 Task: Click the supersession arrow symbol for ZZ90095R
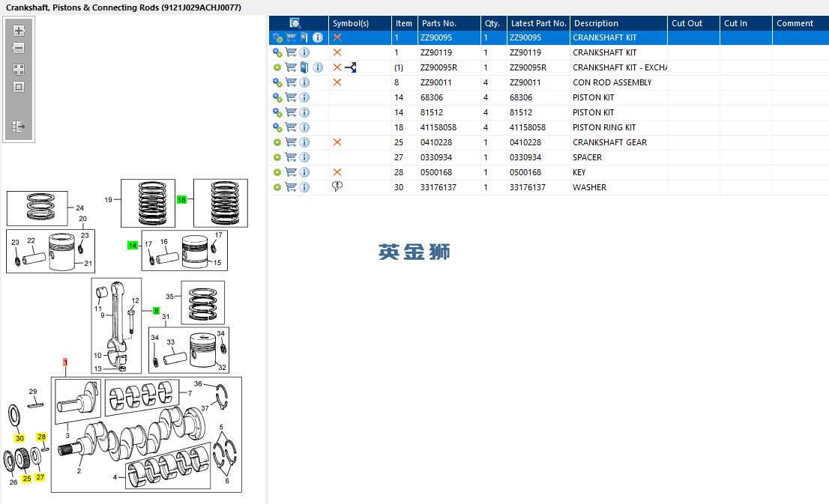click(x=351, y=67)
